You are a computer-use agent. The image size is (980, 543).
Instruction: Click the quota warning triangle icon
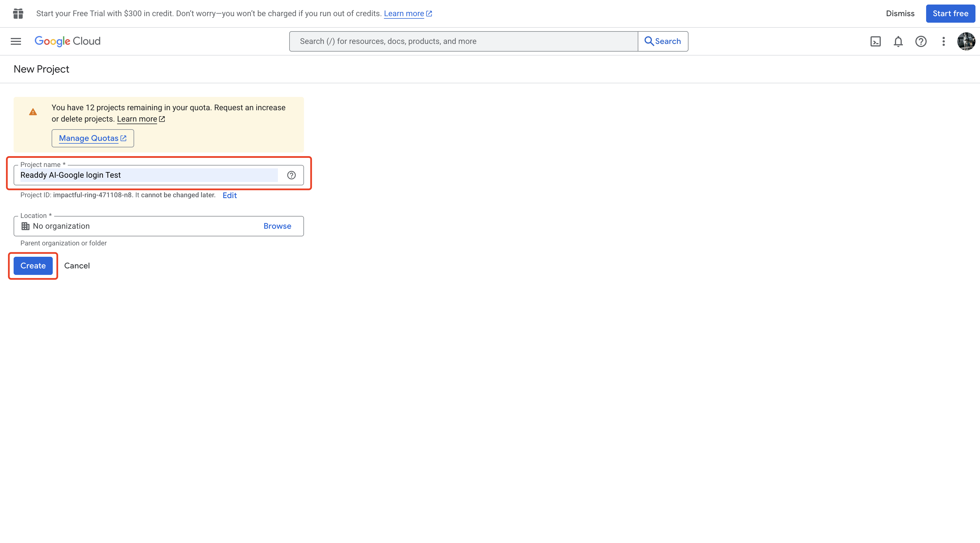(x=33, y=112)
